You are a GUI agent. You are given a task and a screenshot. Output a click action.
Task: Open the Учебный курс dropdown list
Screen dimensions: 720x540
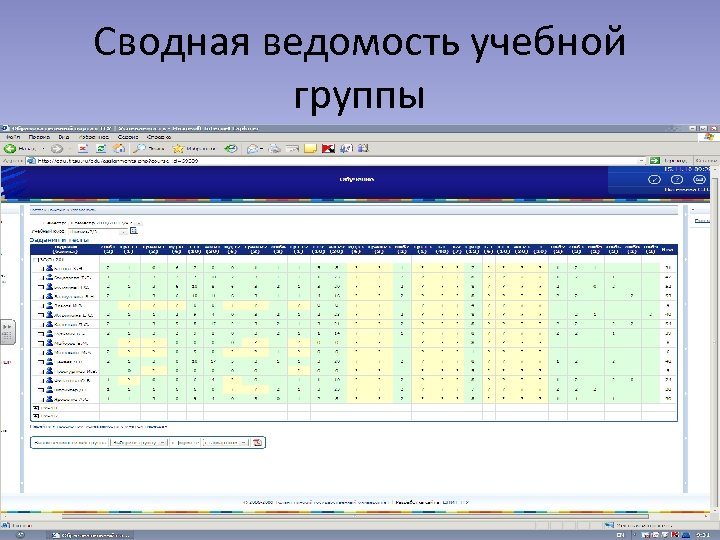(98, 231)
